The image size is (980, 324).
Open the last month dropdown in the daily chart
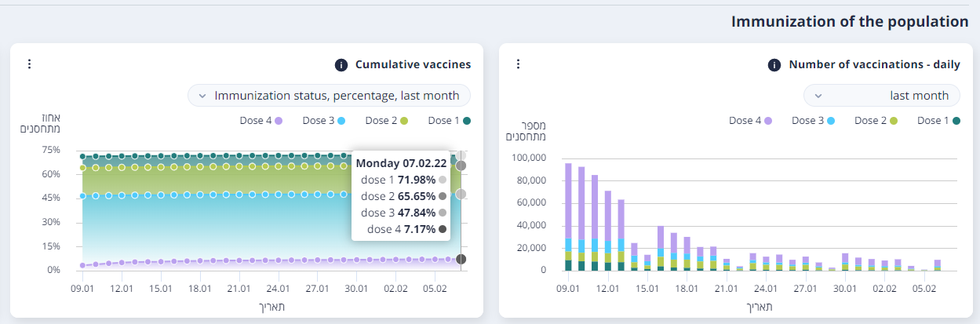click(x=881, y=96)
